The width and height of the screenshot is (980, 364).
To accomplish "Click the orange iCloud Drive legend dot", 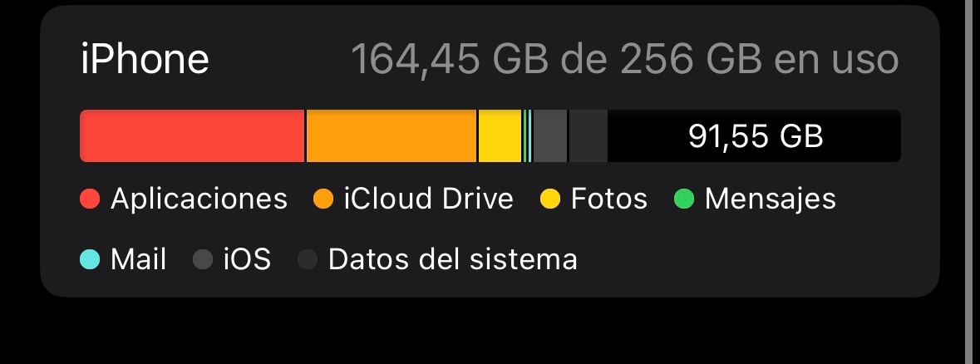I will point(323,199).
